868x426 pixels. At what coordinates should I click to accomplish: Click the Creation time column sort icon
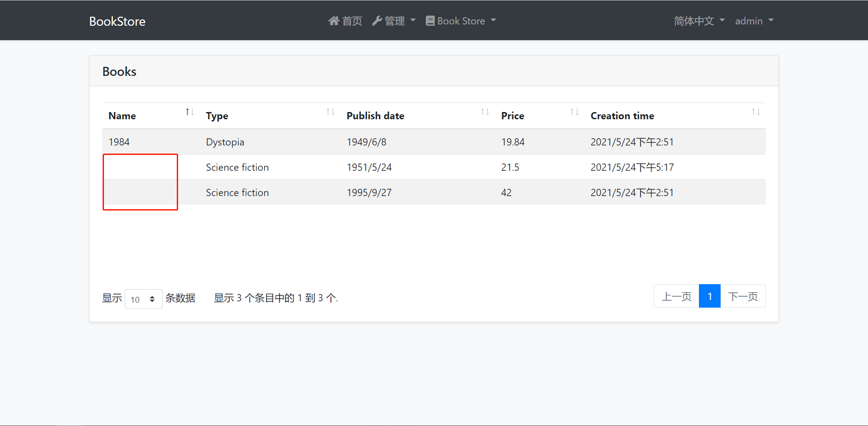[756, 112]
